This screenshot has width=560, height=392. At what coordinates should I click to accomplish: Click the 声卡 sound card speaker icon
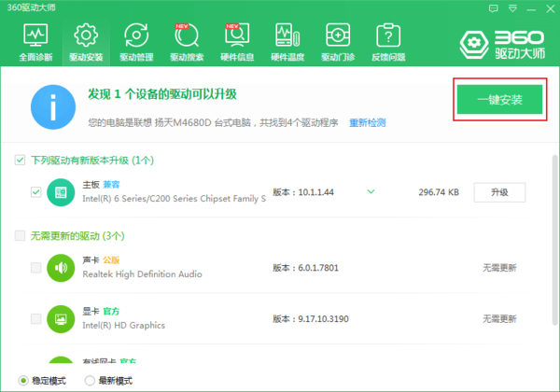[x=61, y=269]
